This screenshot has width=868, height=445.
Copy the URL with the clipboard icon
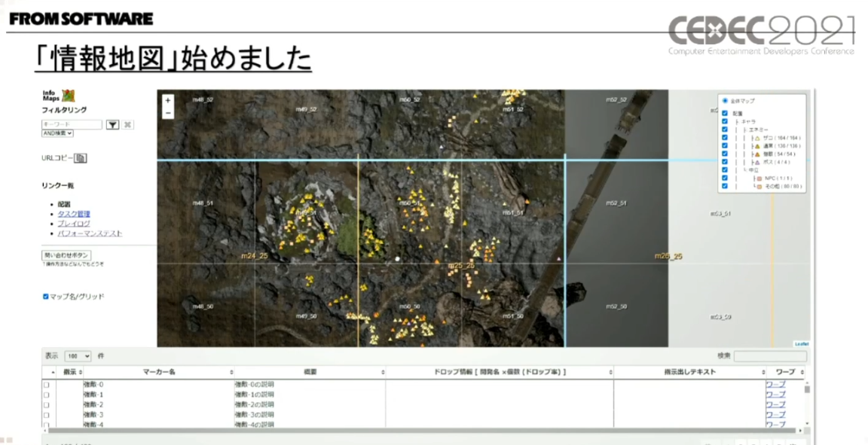point(81,158)
